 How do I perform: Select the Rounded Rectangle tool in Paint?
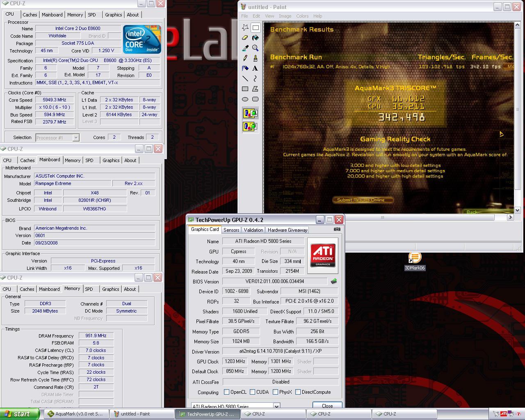[x=256, y=99]
